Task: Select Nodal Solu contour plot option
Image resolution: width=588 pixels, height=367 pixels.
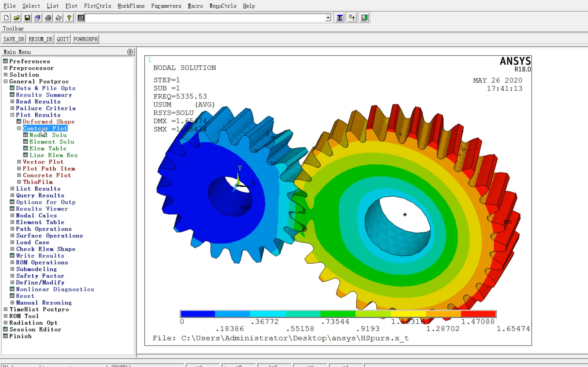Action: (48, 135)
